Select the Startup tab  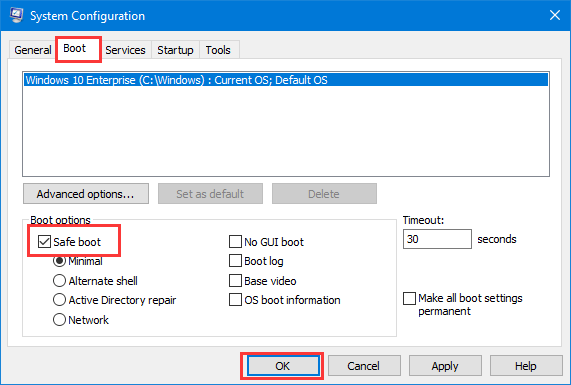point(175,50)
